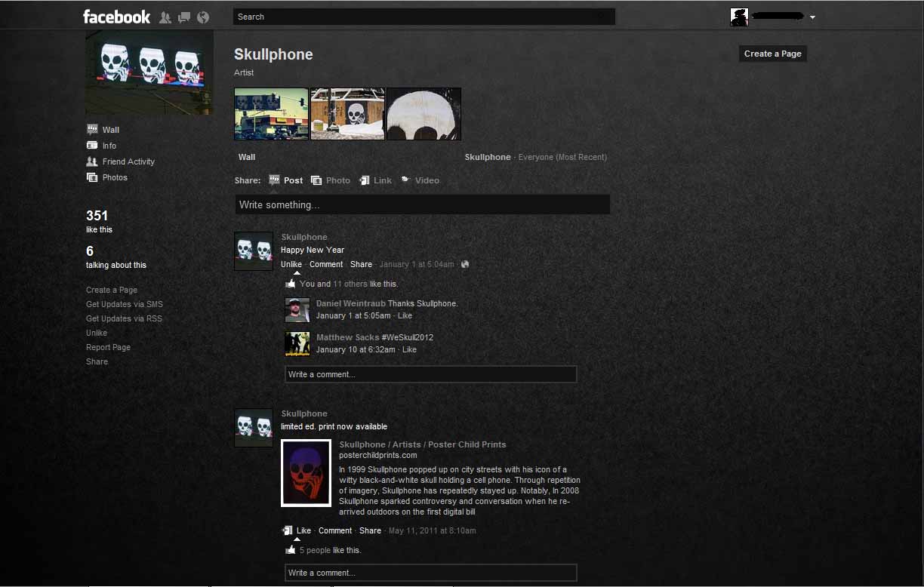Open the account dropdown arrow
Viewport: 924px width, 587px height.
point(812,17)
